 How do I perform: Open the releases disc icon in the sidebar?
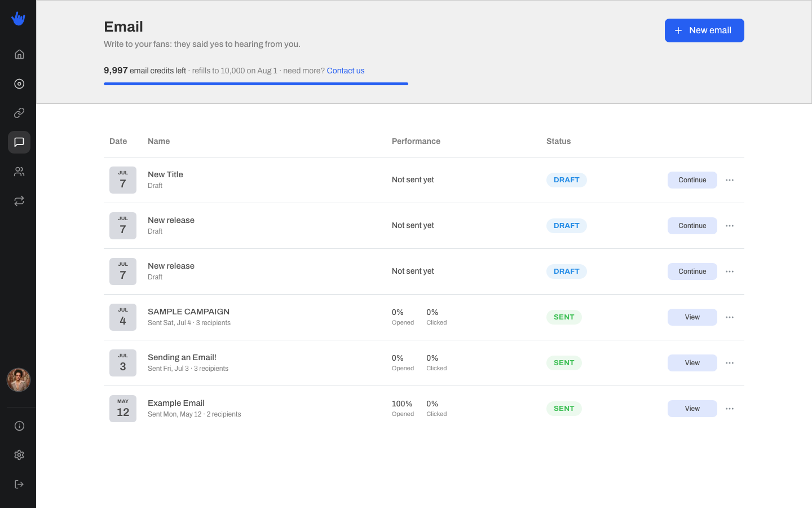coord(19,84)
